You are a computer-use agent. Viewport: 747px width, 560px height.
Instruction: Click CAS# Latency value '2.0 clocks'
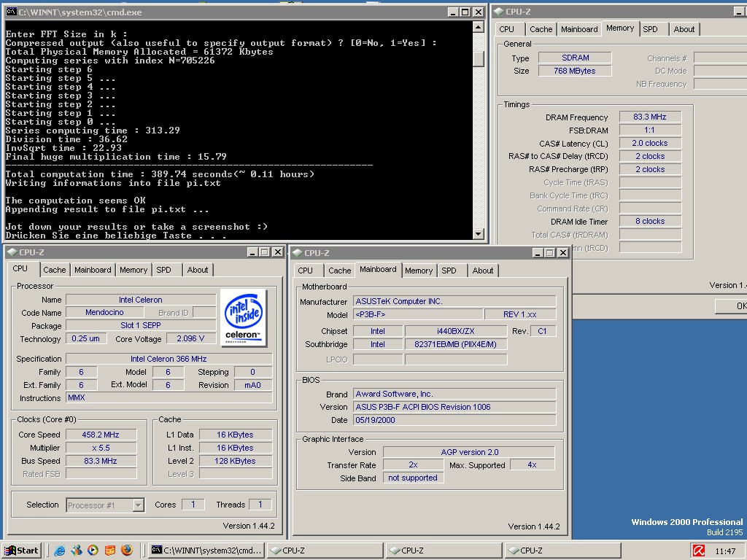tap(650, 143)
